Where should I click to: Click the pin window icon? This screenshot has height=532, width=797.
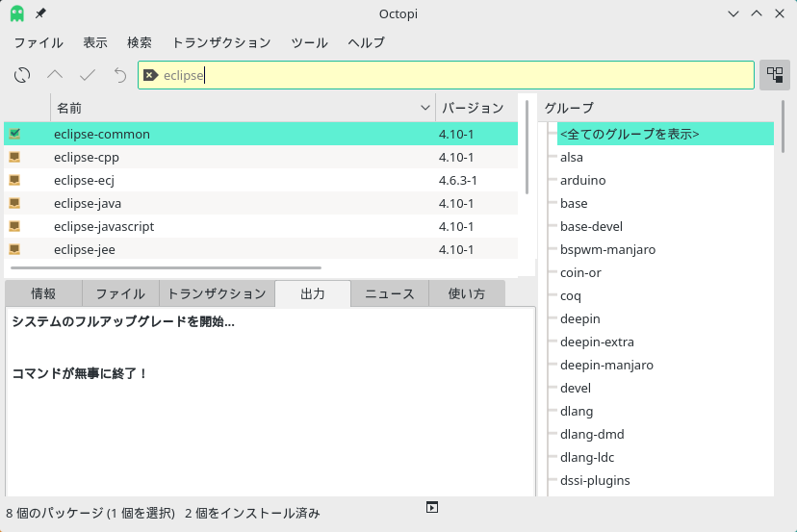[x=40, y=13]
